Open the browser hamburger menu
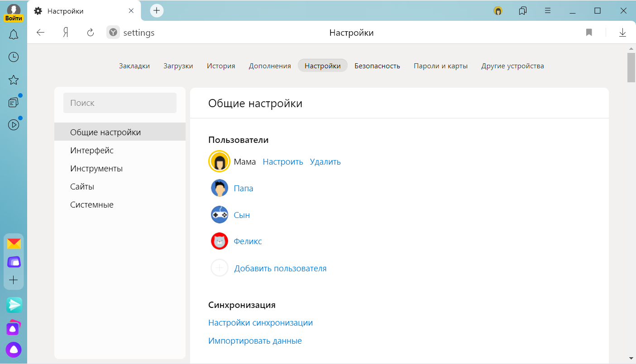The height and width of the screenshot is (364, 636). 548,11
